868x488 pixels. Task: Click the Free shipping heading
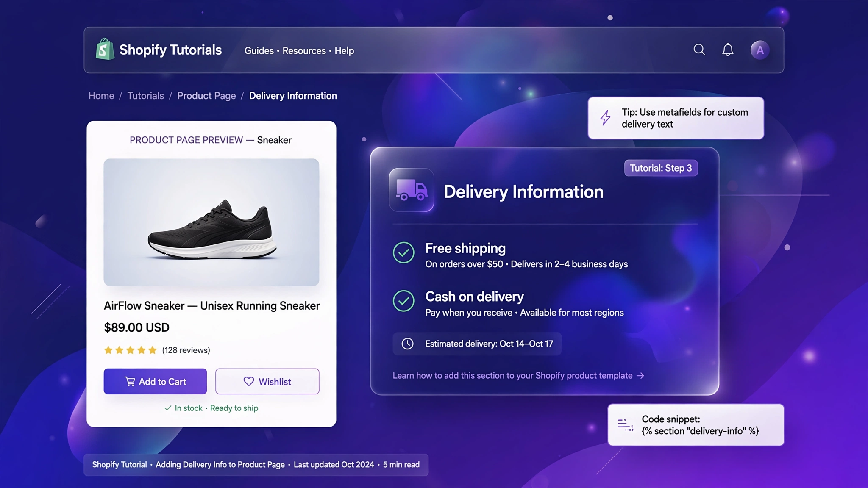click(465, 248)
